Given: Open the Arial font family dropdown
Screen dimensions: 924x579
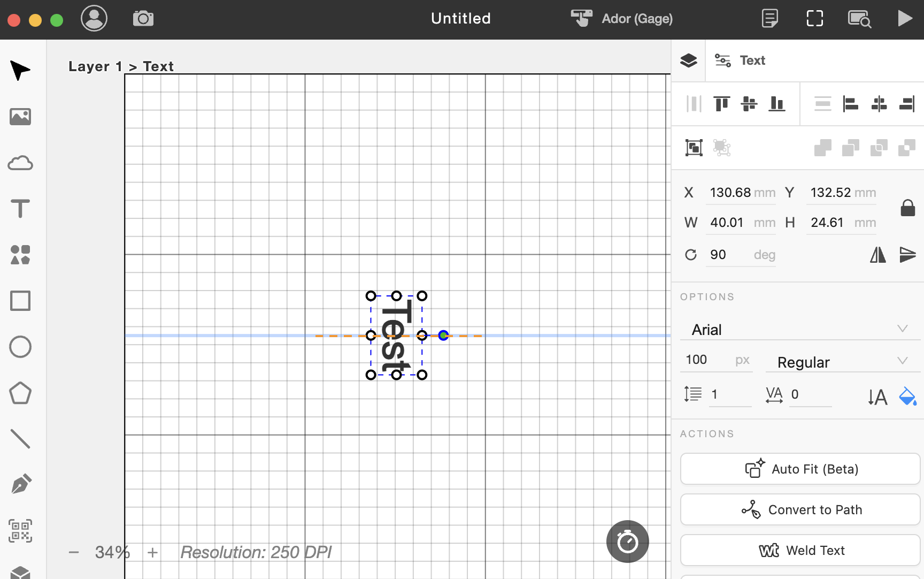Looking at the screenshot, I should click(800, 330).
